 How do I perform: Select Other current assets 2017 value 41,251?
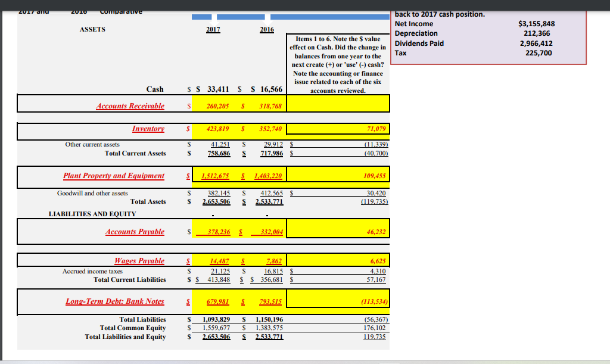220,144
